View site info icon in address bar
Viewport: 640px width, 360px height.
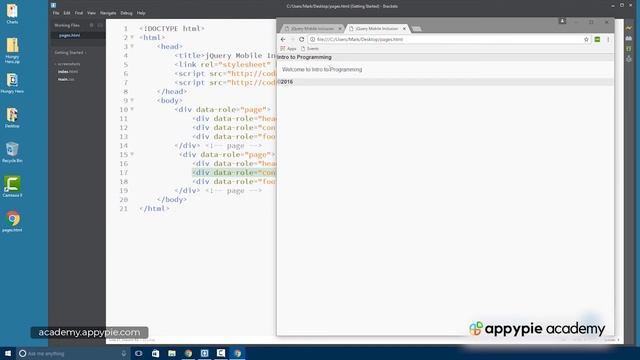tap(313, 40)
